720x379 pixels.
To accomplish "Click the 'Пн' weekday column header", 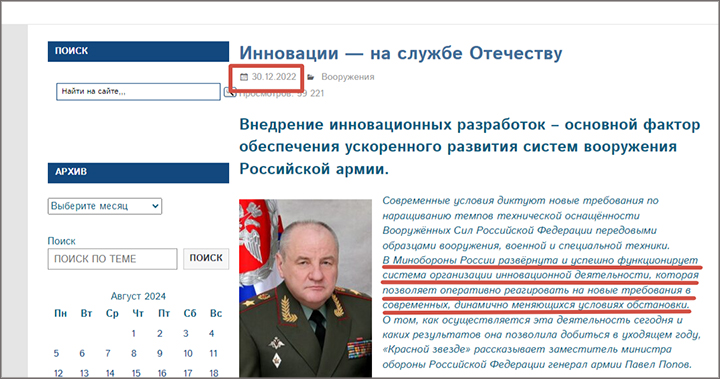I will point(61,314).
